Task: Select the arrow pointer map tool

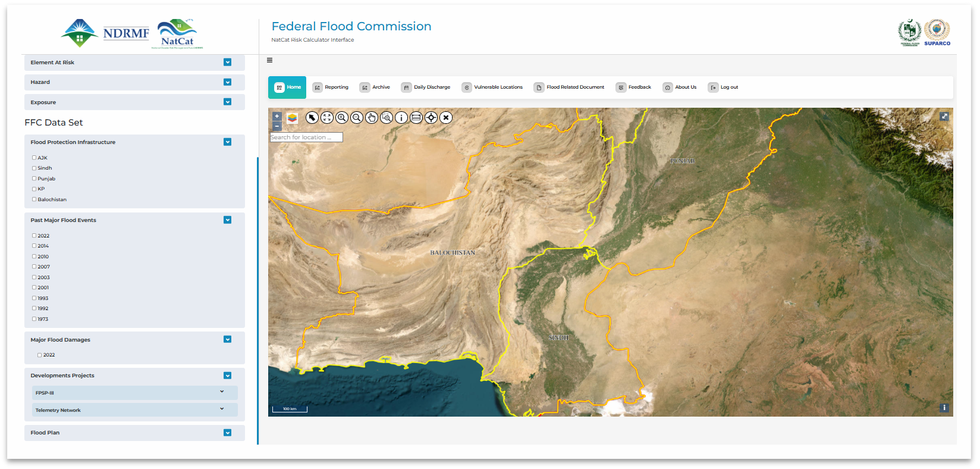Action: pos(312,118)
